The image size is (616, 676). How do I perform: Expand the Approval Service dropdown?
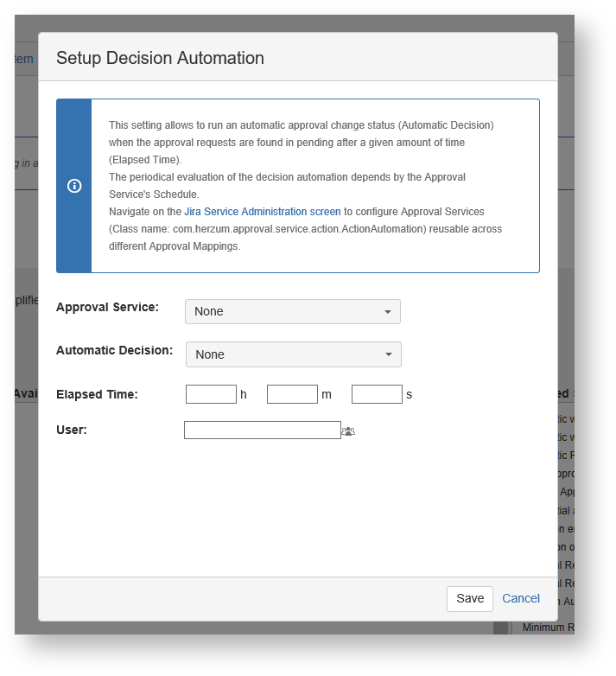pyautogui.click(x=293, y=311)
